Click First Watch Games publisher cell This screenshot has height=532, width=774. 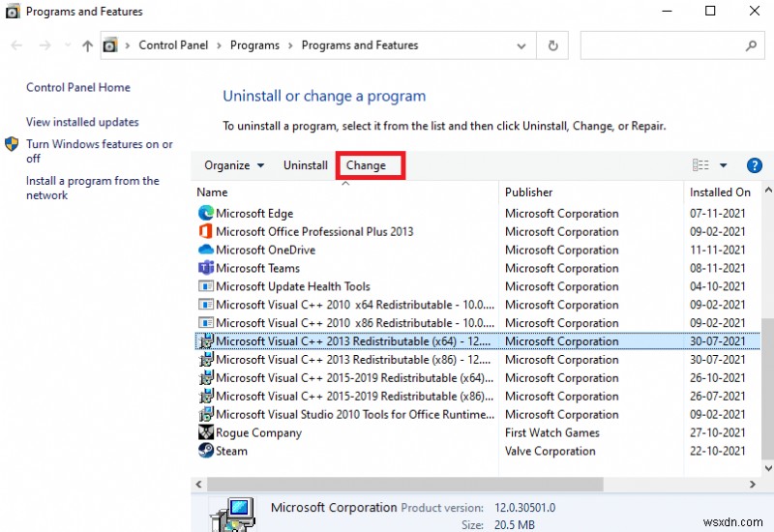click(x=551, y=432)
